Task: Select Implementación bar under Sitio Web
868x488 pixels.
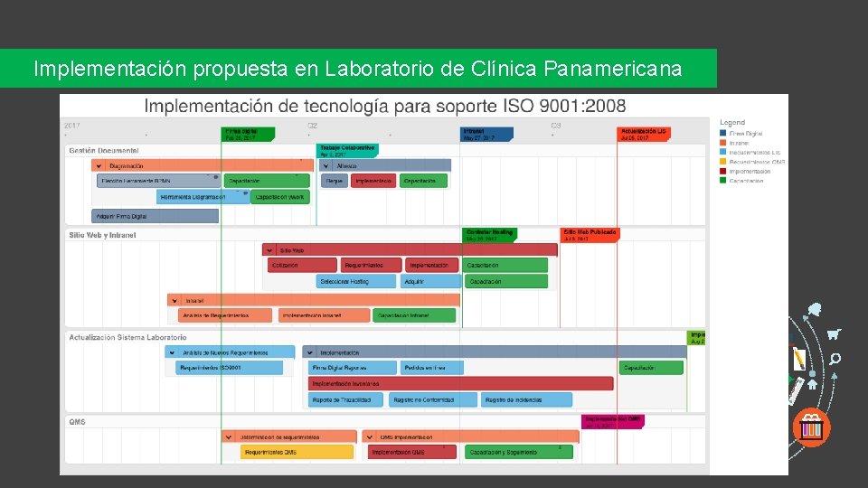Action: (432, 266)
